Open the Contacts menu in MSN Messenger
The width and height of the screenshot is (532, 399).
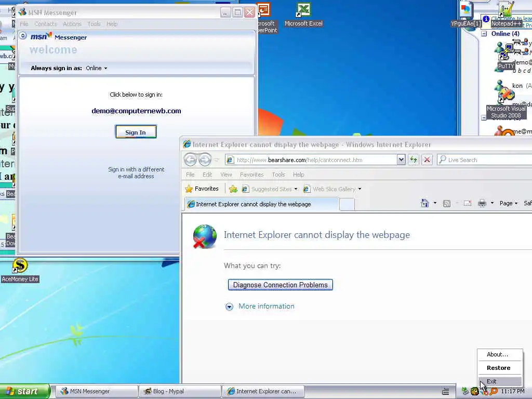[x=46, y=24]
